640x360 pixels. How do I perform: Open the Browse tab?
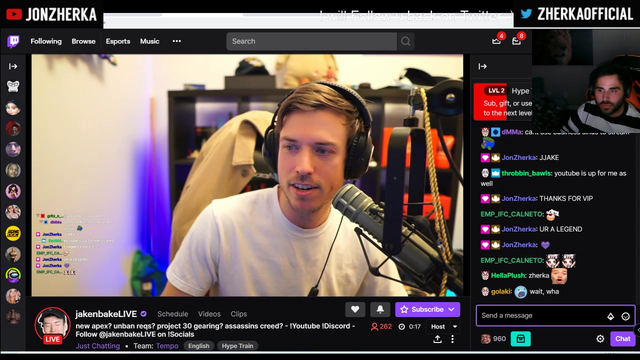pyautogui.click(x=83, y=41)
